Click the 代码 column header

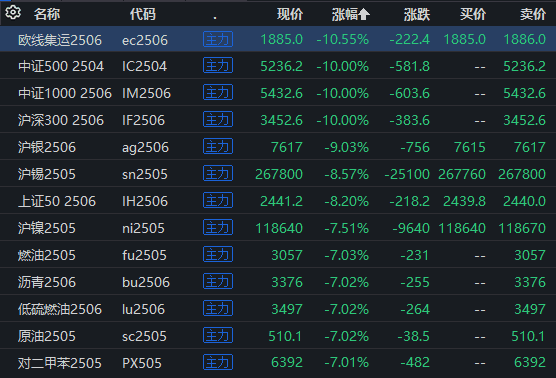pos(143,15)
